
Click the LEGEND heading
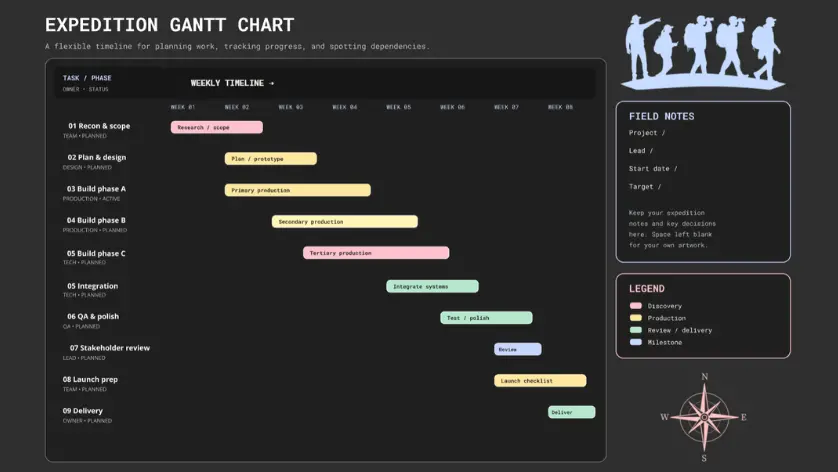[647, 289]
